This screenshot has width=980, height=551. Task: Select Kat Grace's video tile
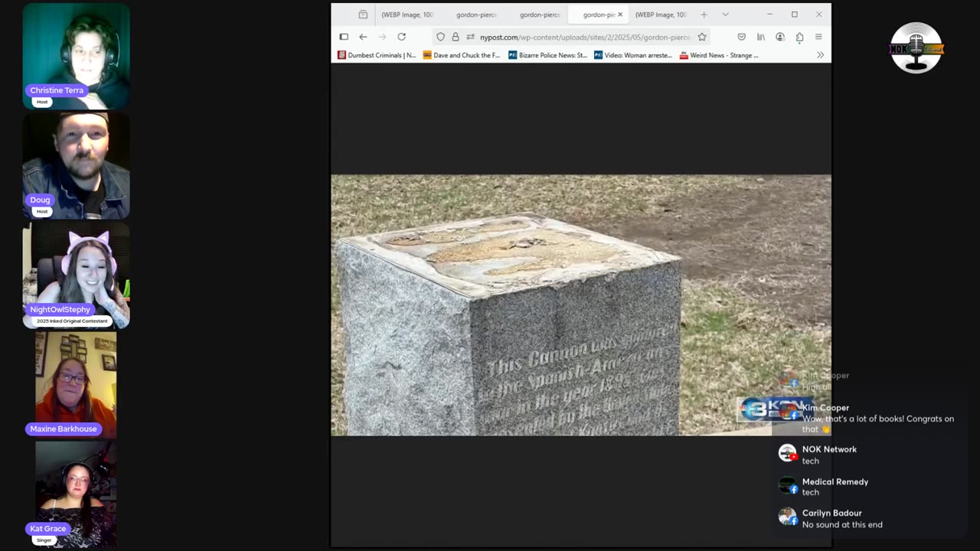point(76,494)
